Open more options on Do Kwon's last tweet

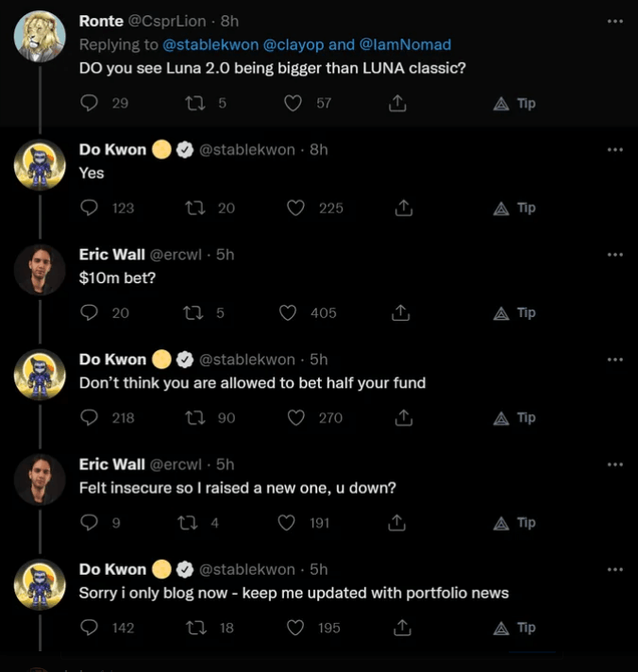pos(615,569)
